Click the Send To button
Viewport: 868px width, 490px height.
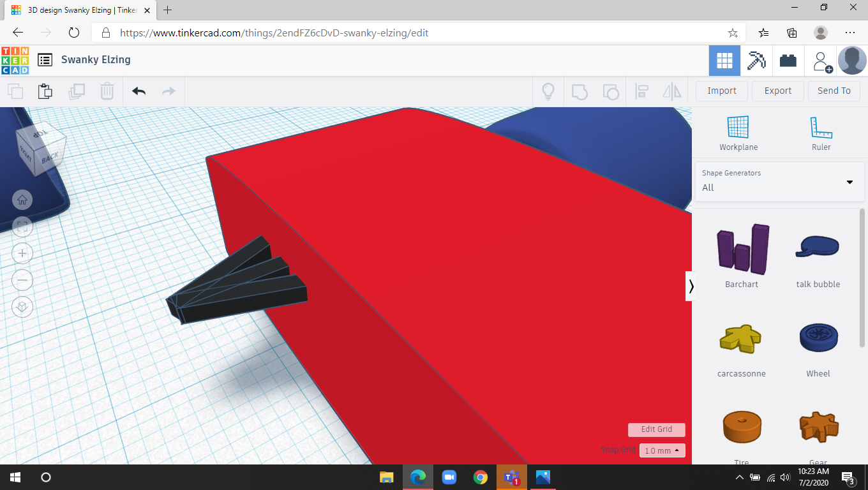(x=834, y=91)
